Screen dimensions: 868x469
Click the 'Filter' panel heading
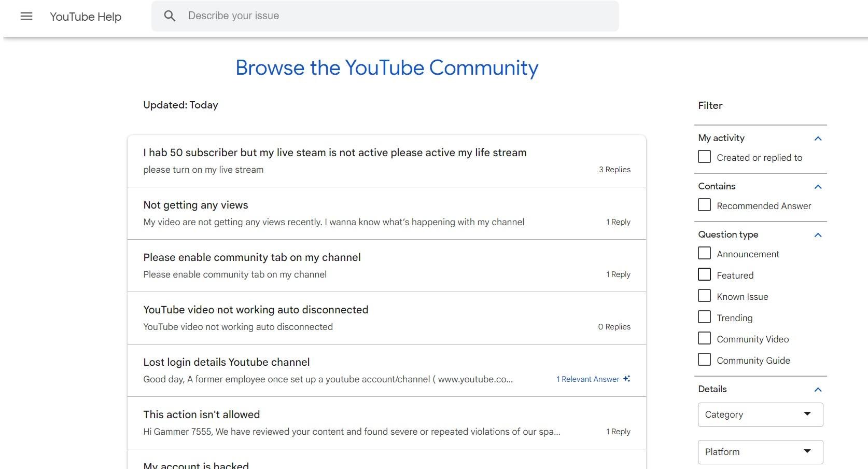(x=710, y=105)
